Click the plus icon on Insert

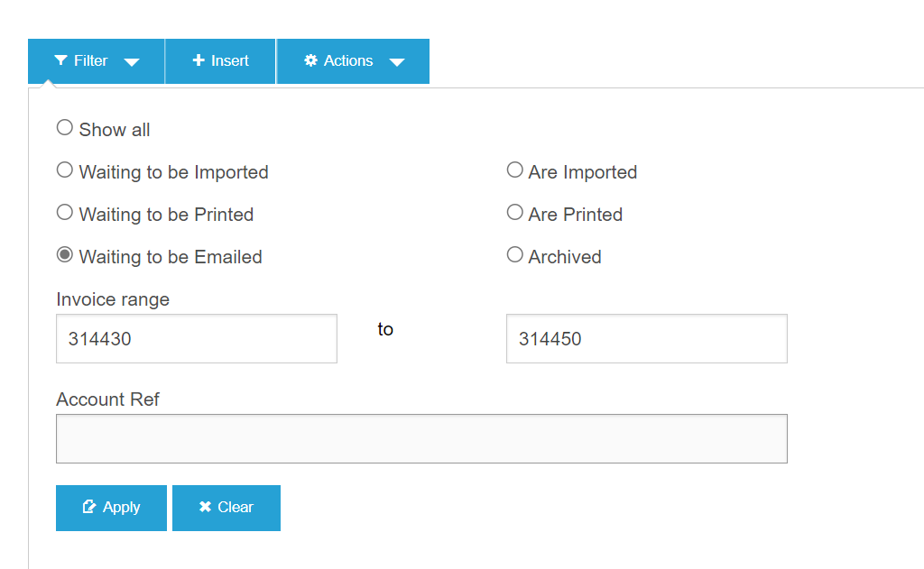click(x=199, y=60)
